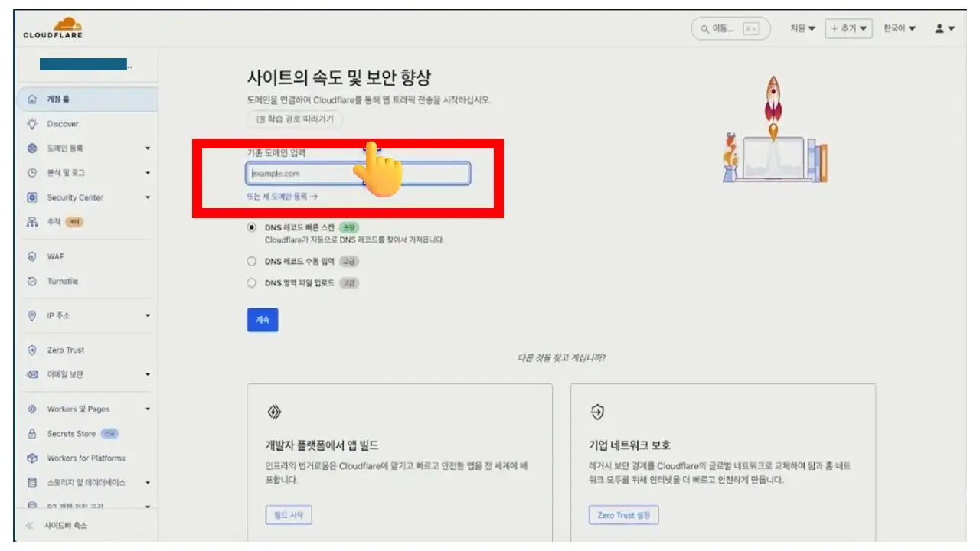
Task: Open the user profile menu
Action: 945,28
